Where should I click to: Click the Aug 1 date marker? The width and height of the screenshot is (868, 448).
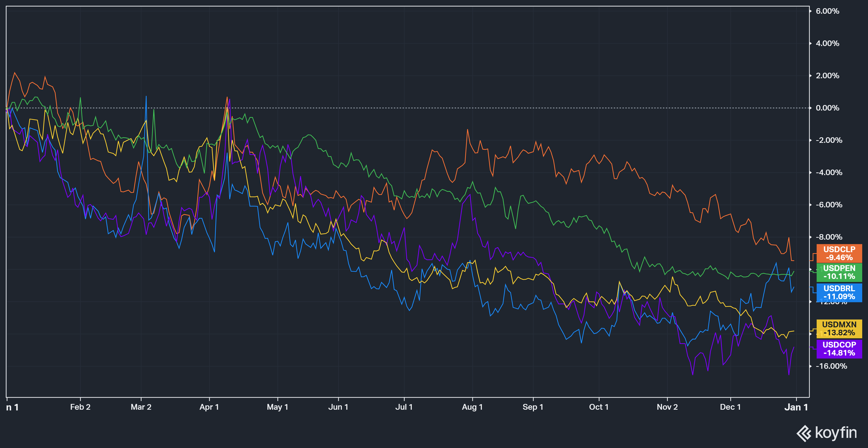pos(472,407)
